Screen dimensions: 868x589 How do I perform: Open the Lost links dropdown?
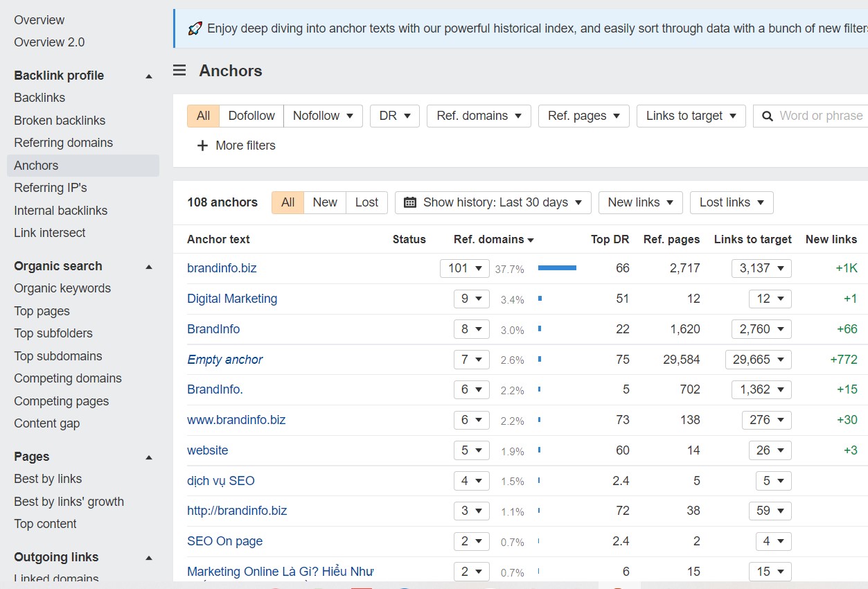point(732,202)
